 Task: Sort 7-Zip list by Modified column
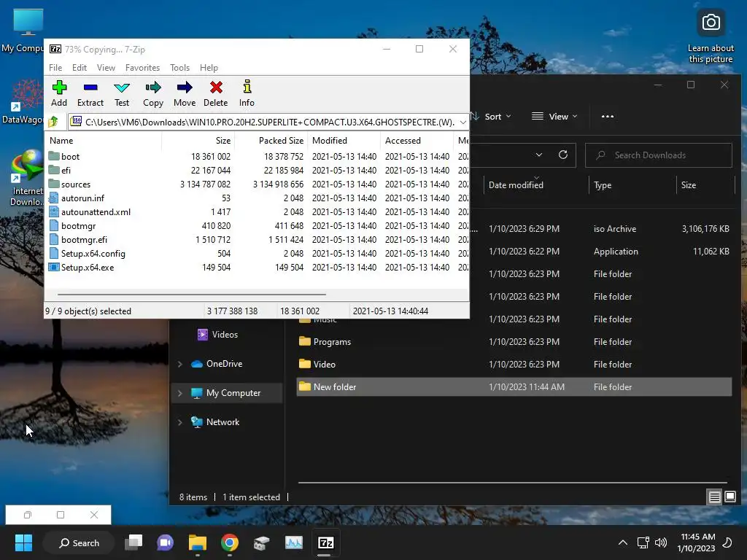[x=344, y=141]
